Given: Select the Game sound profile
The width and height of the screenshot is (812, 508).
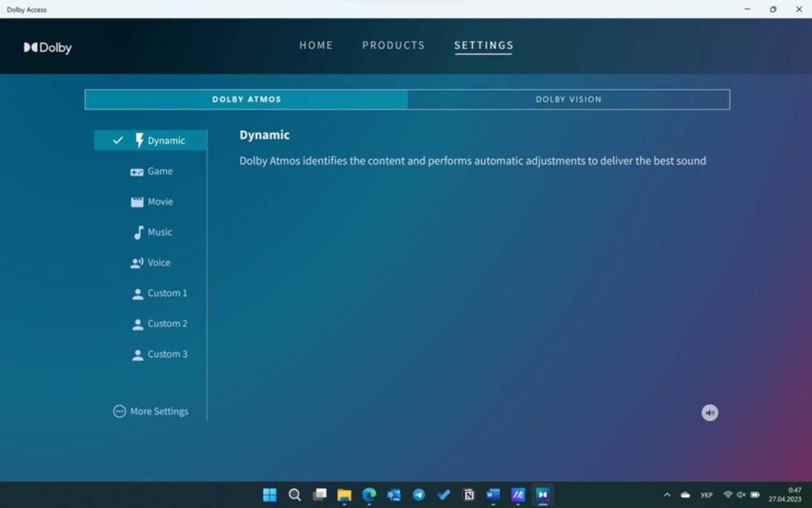Looking at the screenshot, I should (x=151, y=171).
